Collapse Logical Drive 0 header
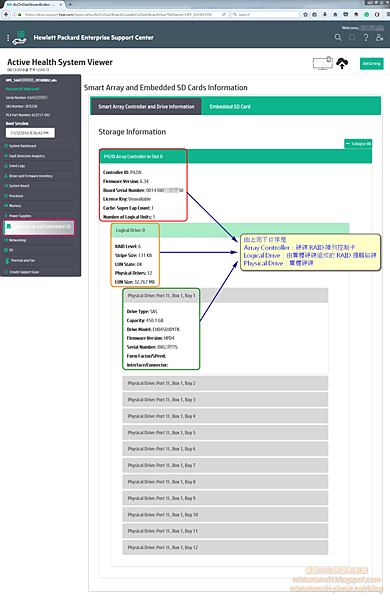390x600 pixels. 230,230
